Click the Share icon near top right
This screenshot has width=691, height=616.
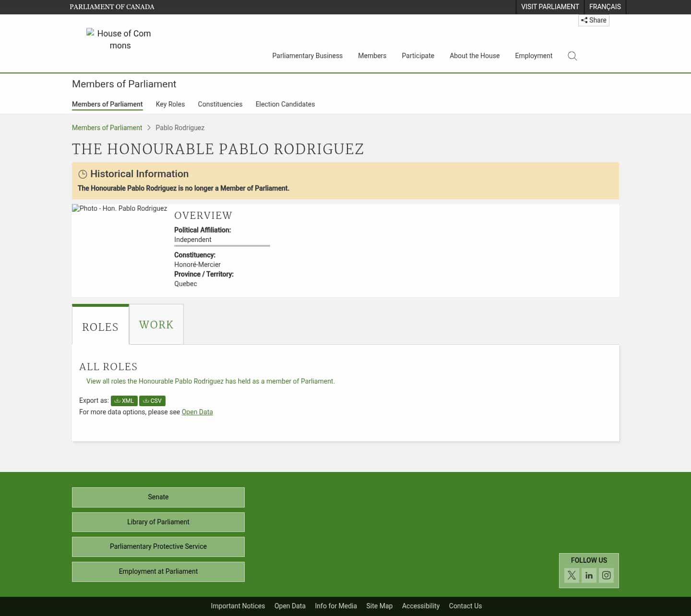click(594, 20)
